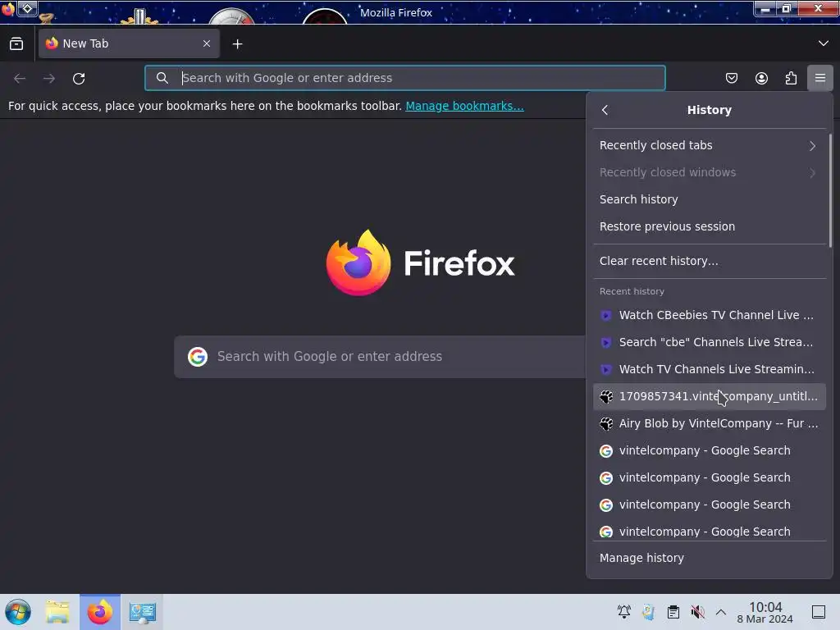Expand hidden system tray icons
The width and height of the screenshot is (840, 630).
click(x=721, y=612)
